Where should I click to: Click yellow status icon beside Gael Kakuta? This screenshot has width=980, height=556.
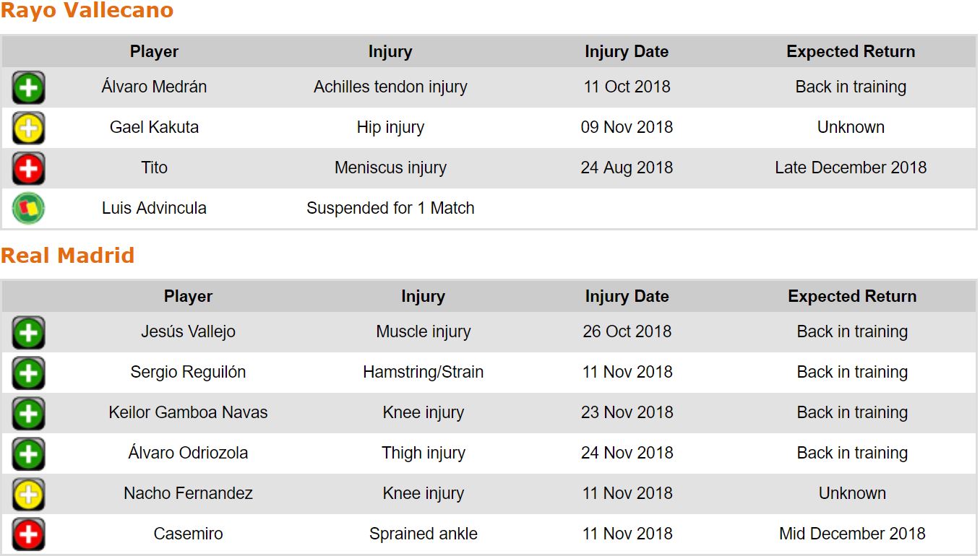[28, 129]
